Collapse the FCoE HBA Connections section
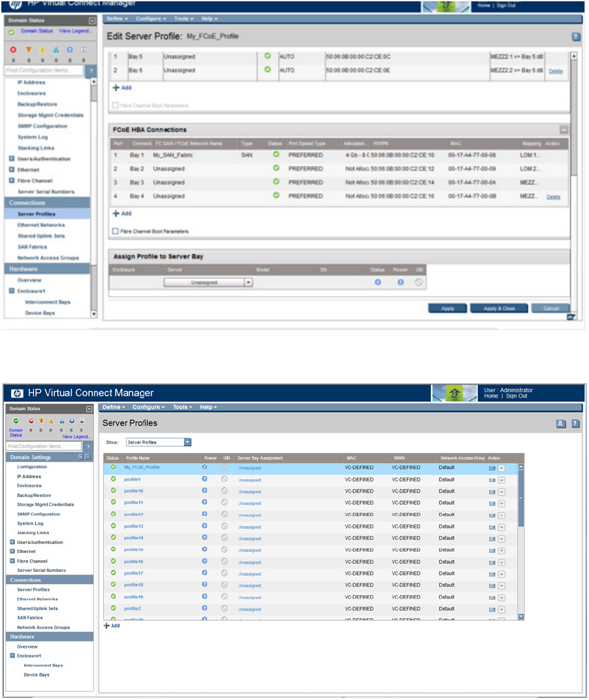Image resolution: width=589 pixels, height=700 pixels. pyautogui.click(x=564, y=130)
